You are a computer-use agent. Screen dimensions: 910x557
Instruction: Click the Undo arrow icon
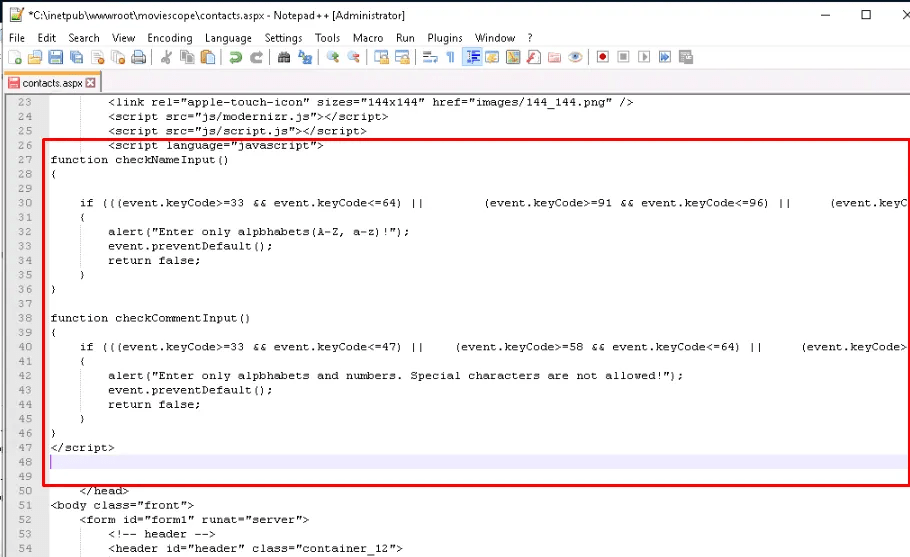pyautogui.click(x=235, y=58)
